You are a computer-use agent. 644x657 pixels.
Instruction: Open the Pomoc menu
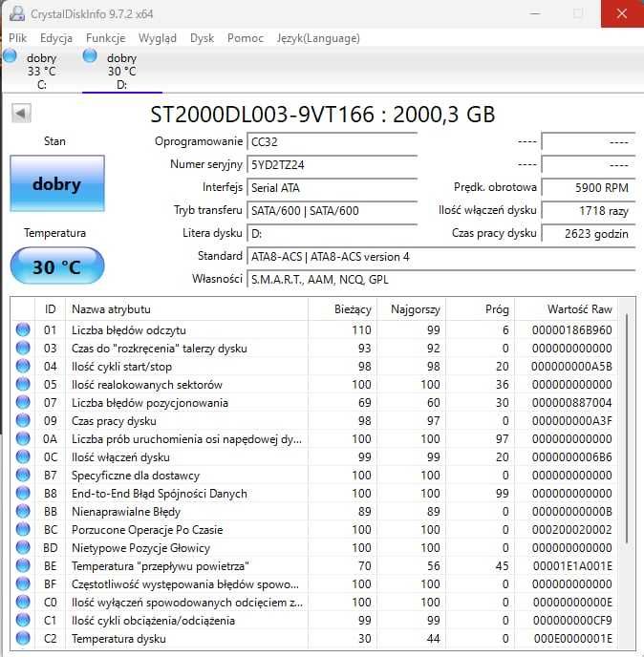pyautogui.click(x=246, y=38)
